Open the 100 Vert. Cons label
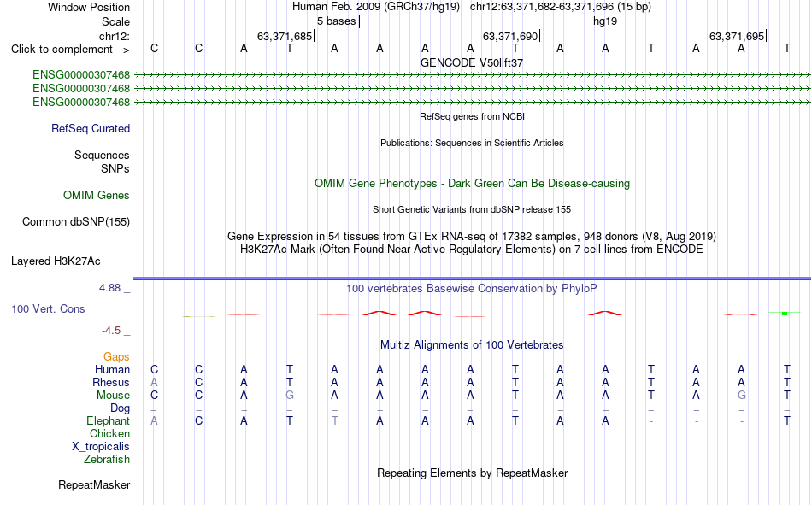This screenshot has width=812, height=505. click(x=48, y=308)
